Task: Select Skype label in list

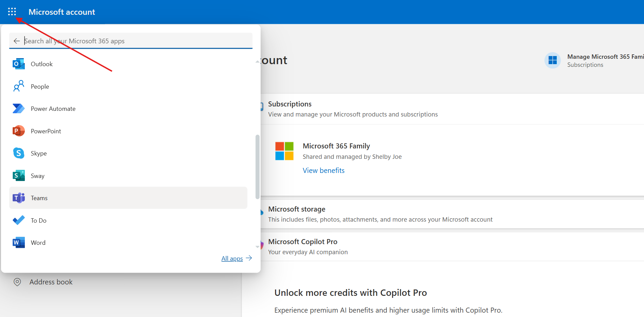Action: (39, 153)
